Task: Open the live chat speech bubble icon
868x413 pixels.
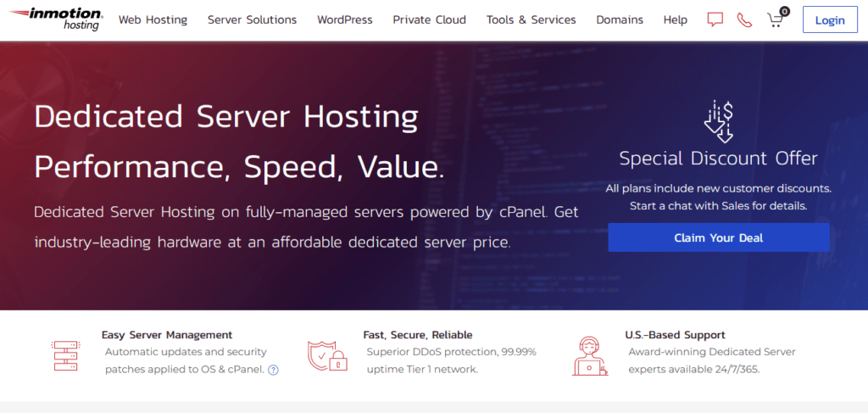Action: point(715,20)
